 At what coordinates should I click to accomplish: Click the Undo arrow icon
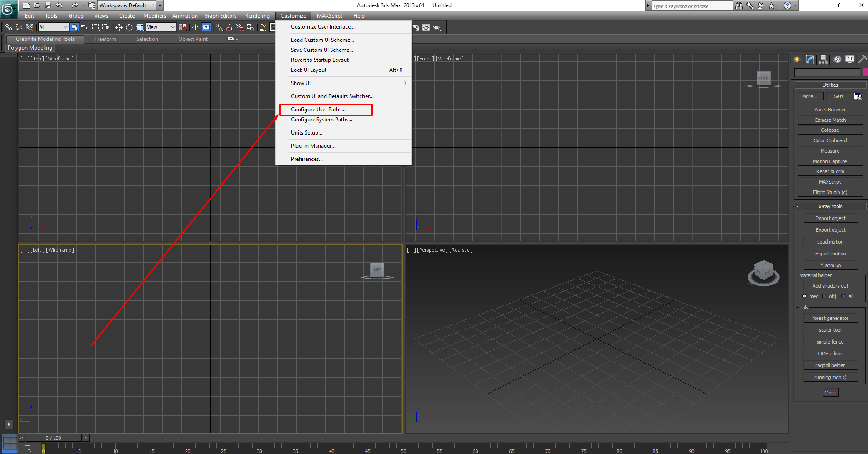[x=59, y=5]
